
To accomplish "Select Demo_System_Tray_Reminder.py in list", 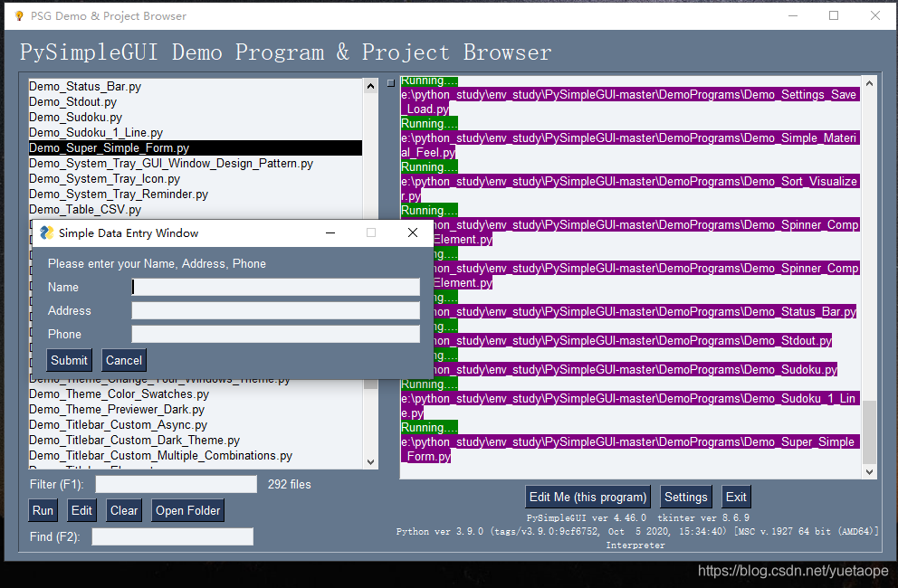I will [x=196, y=194].
